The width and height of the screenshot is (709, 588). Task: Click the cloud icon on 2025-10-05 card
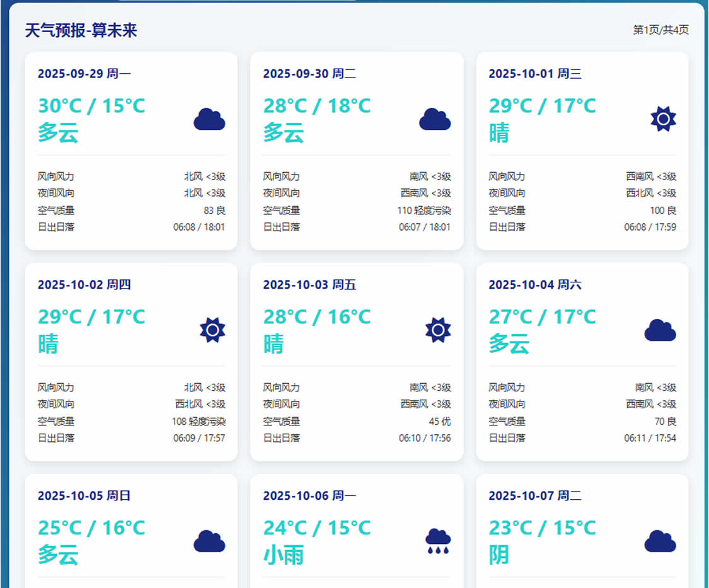coord(209,541)
